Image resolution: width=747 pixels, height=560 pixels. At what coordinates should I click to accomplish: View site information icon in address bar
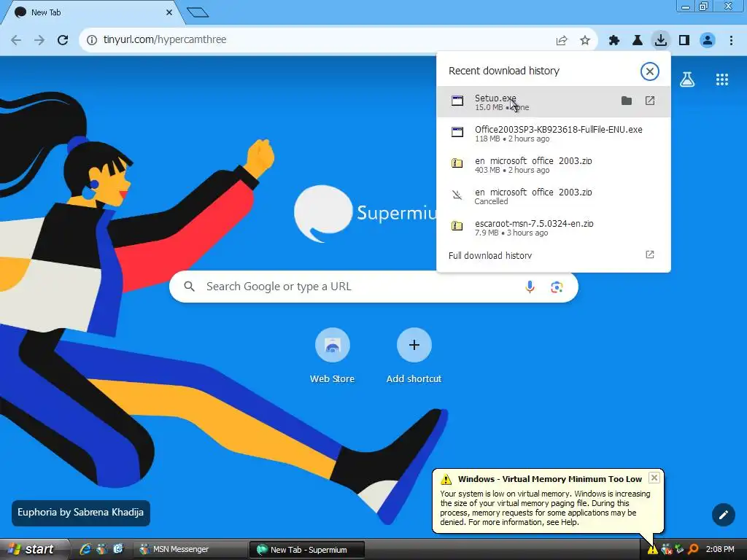tap(92, 40)
